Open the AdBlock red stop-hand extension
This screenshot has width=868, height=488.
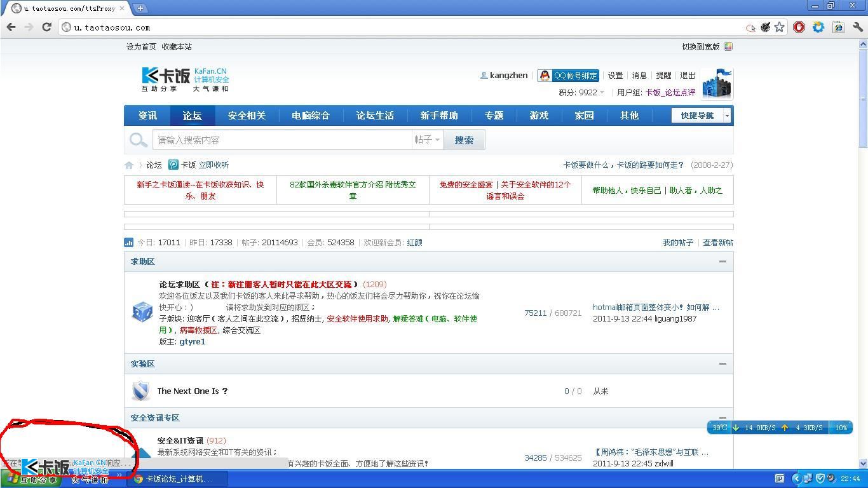pyautogui.click(x=799, y=27)
